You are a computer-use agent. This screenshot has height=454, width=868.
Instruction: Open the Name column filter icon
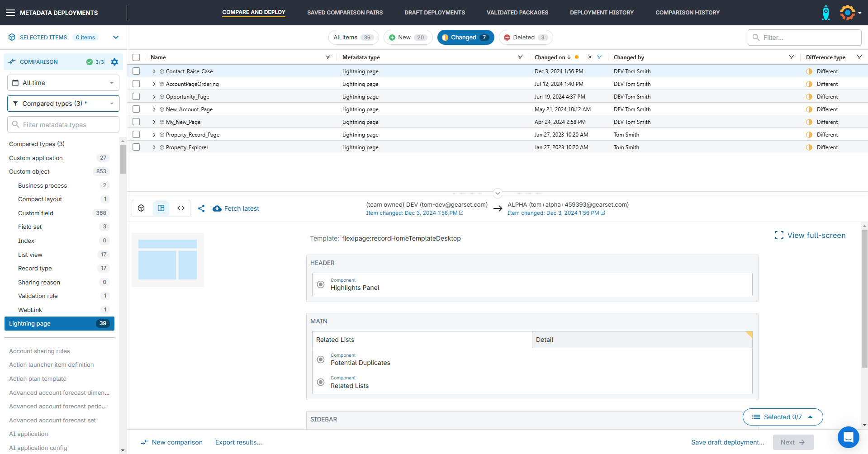click(328, 57)
